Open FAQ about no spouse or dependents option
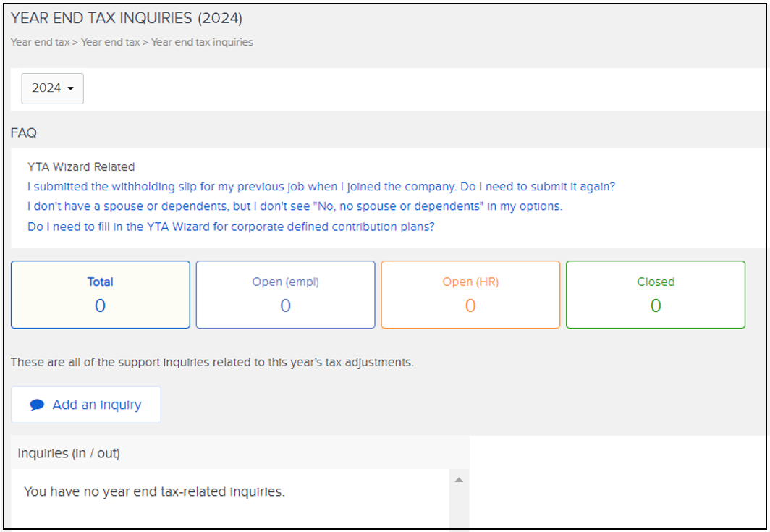Image resolution: width=770 pixels, height=532 pixels. (x=295, y=206)
